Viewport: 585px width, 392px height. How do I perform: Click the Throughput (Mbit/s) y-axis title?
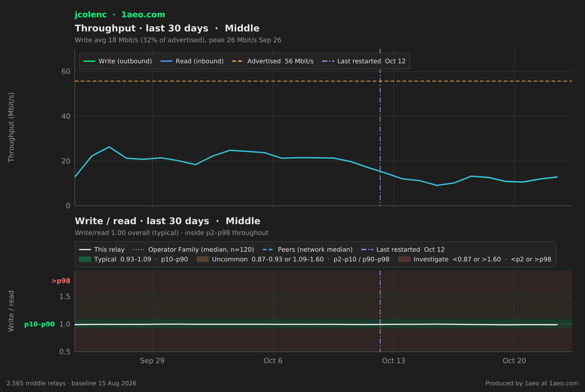pyautogui.click(x=11, y=127)
